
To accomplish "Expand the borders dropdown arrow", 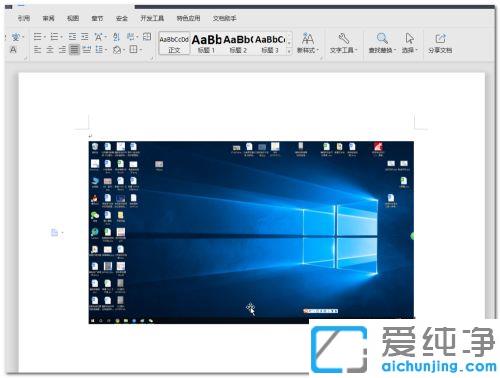I will [x=140, y=50].
